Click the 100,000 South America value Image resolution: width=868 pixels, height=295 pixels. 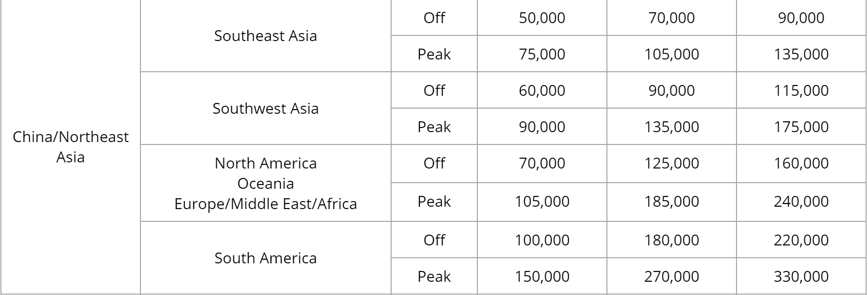pos(542,240)
